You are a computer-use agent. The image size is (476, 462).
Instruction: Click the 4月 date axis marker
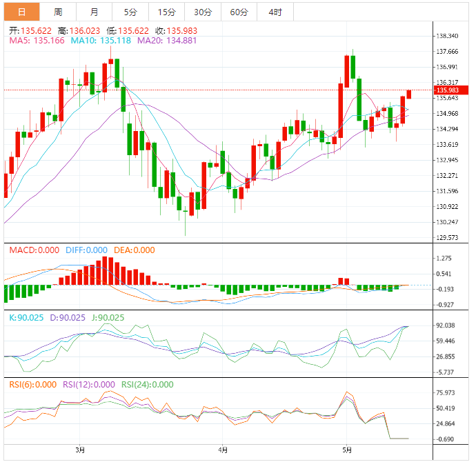tap(222, 450)
